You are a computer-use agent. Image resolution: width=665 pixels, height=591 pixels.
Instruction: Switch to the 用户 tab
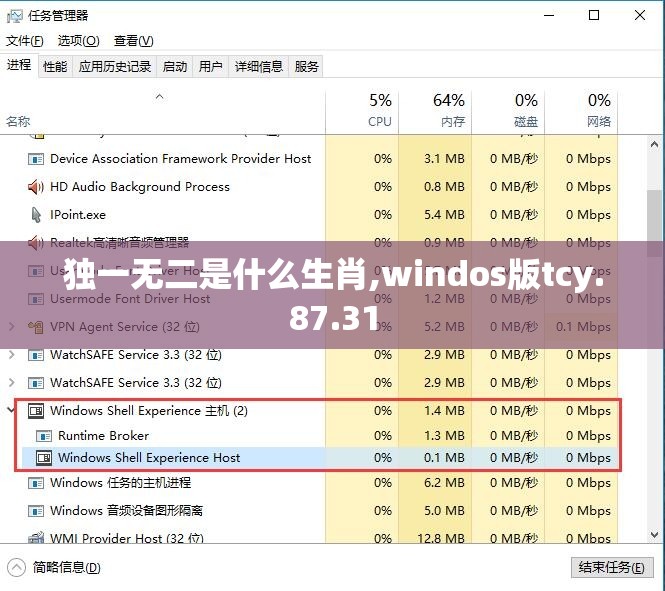coord(210,67)
